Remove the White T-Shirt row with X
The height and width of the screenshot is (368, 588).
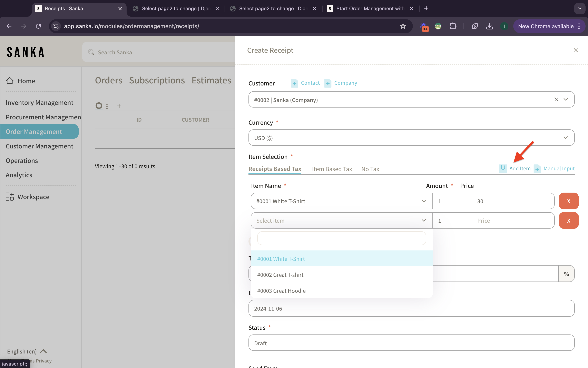point(569,201)
